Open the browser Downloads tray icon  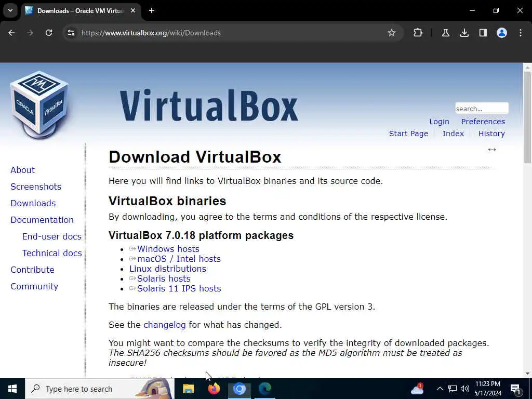(464, 33)
